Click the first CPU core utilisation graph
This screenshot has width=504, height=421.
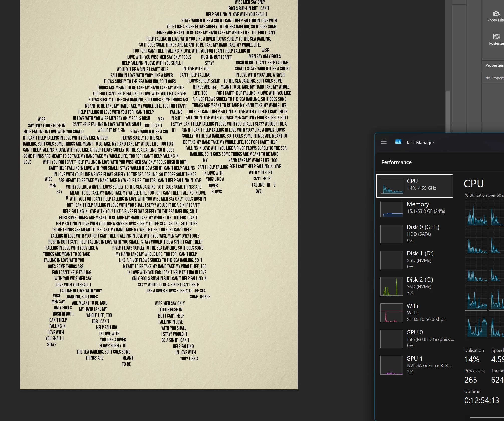476,212
